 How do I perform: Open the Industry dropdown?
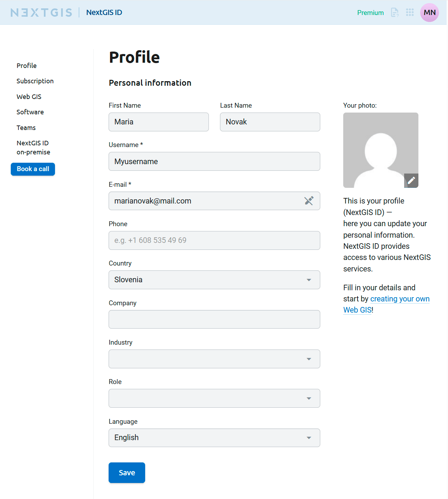point(214,359)
